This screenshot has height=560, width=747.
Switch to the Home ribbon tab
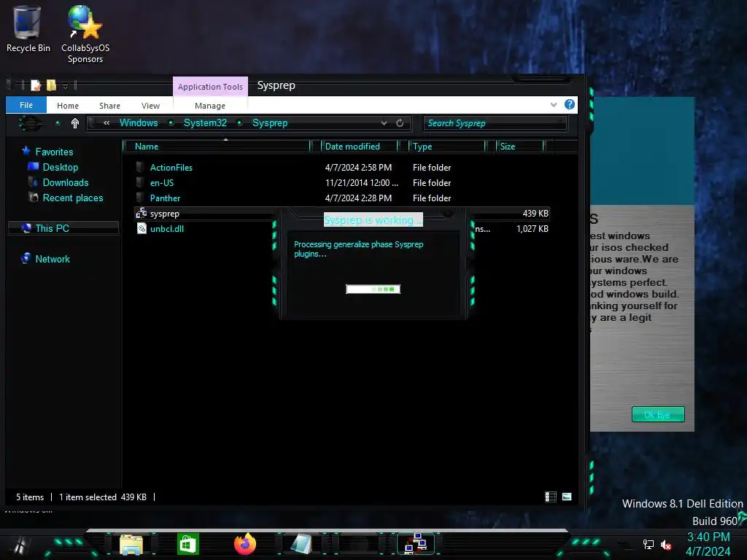click(68, 106)
